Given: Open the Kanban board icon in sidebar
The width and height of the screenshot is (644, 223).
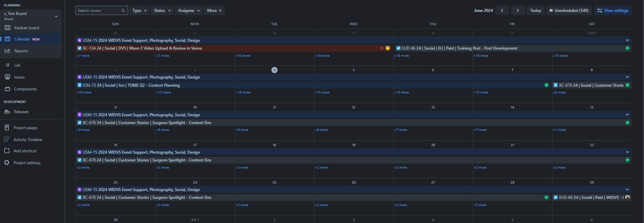Looking at the screenshot, I should pos(7,28).
